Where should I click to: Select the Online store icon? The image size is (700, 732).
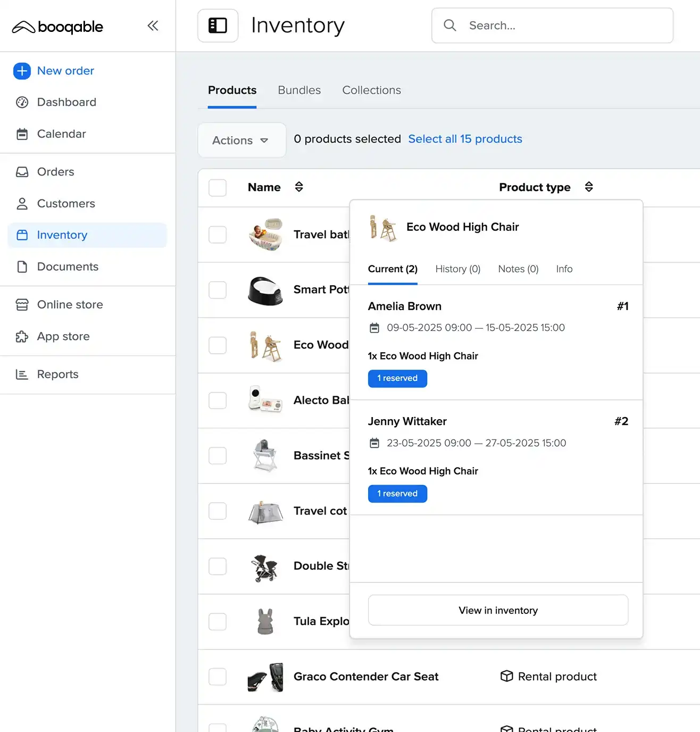tap(22, 304)
